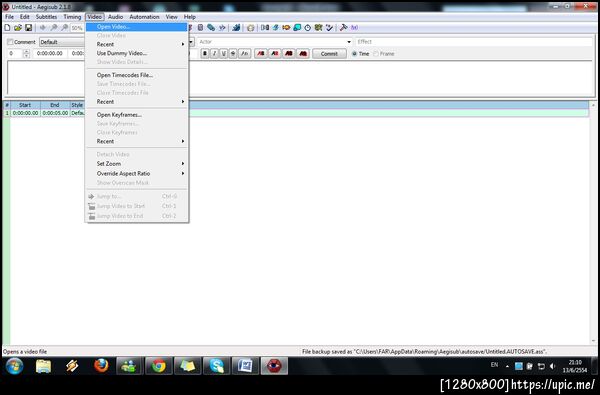Click the Commit button
This screenshot has height=395, width=600.
click(x=329, y=54)
